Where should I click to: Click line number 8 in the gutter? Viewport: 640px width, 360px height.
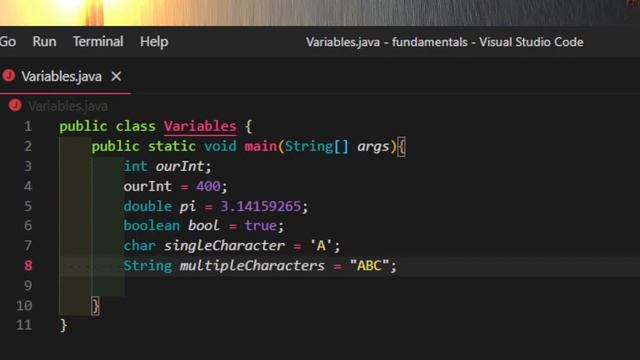[x=28, y=266]
